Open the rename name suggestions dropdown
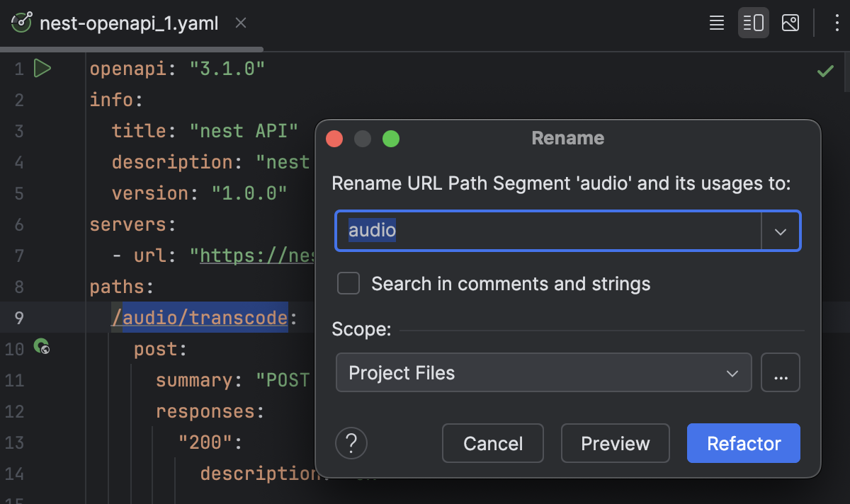Viewport: 850px width, 504px height. pos(780,231)
